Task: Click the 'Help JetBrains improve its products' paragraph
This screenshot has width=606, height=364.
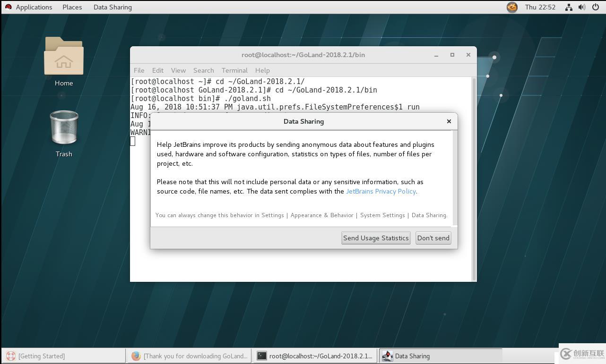Action: (x=295, y=154)
